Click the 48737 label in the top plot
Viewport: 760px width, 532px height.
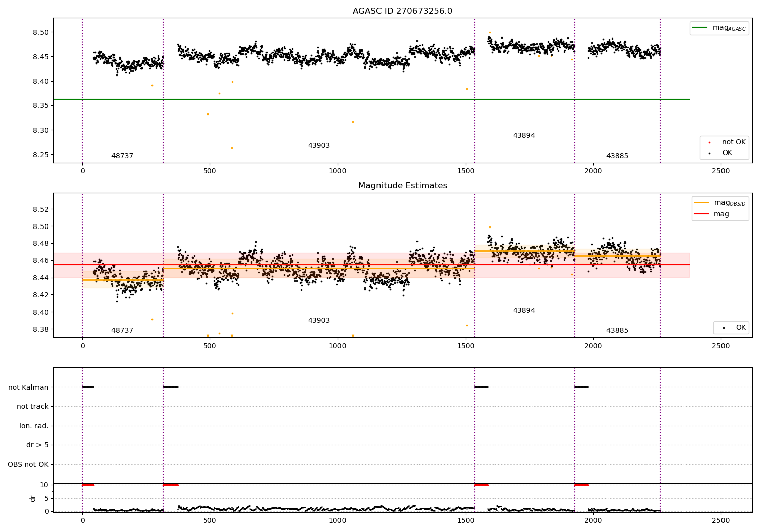coord(122,156)
